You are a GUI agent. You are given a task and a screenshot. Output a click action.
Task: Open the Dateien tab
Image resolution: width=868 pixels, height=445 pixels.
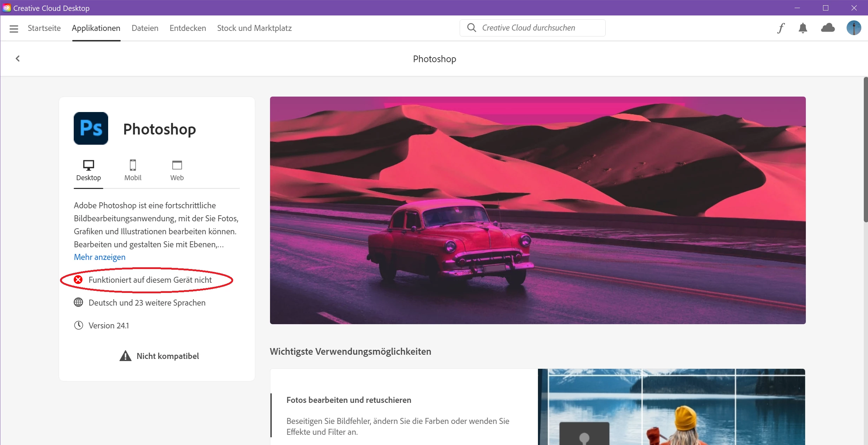(145, 28)
